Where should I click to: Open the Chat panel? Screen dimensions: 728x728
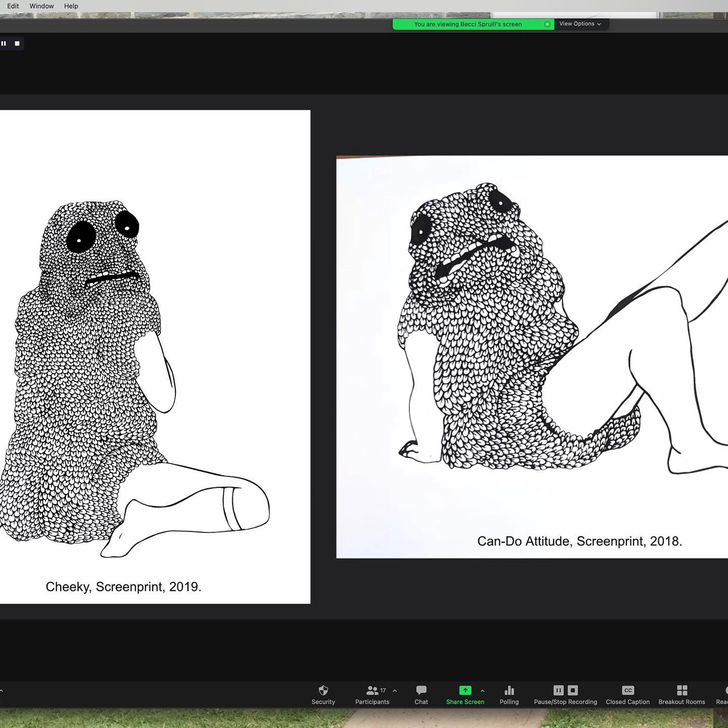pyautogui.click(x=421, y=694)
